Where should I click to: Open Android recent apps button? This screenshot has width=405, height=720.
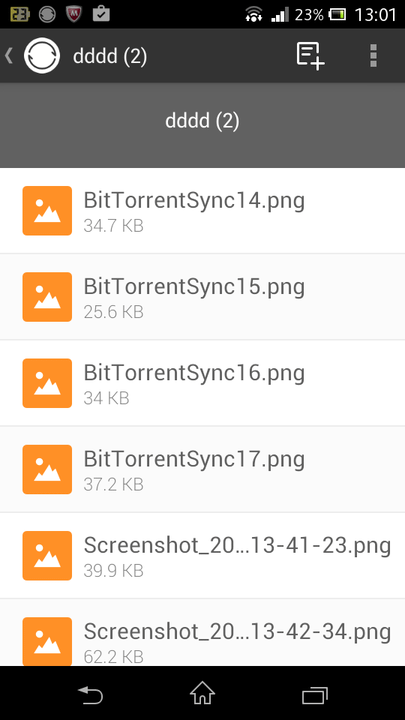(315, 695)
